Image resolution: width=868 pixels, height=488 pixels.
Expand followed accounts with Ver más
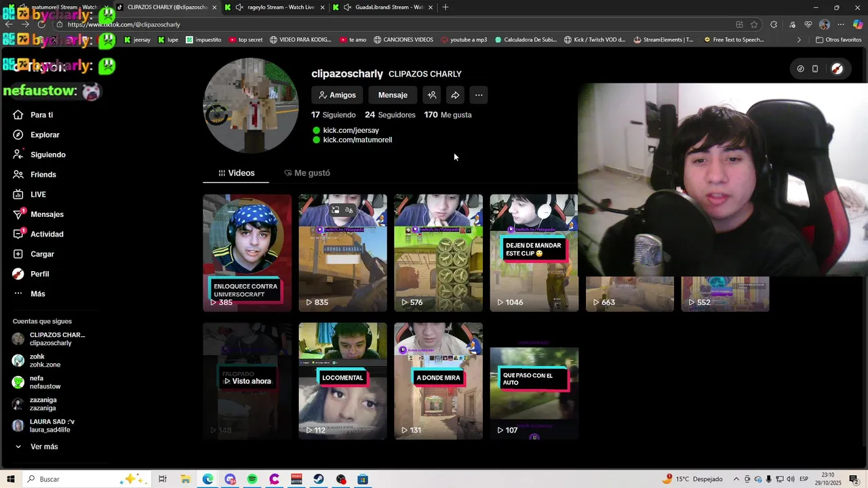tap(44, 447)
